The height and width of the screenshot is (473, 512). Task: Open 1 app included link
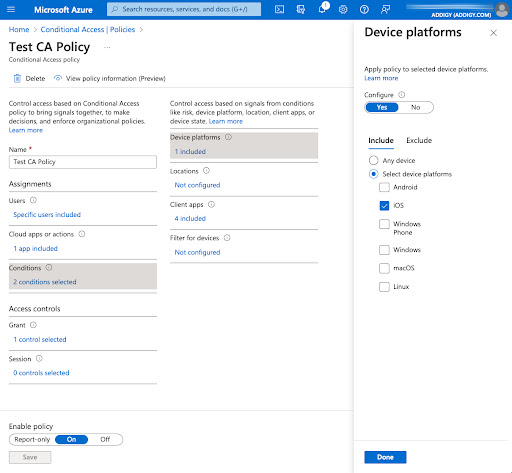(x=35, y=248)
